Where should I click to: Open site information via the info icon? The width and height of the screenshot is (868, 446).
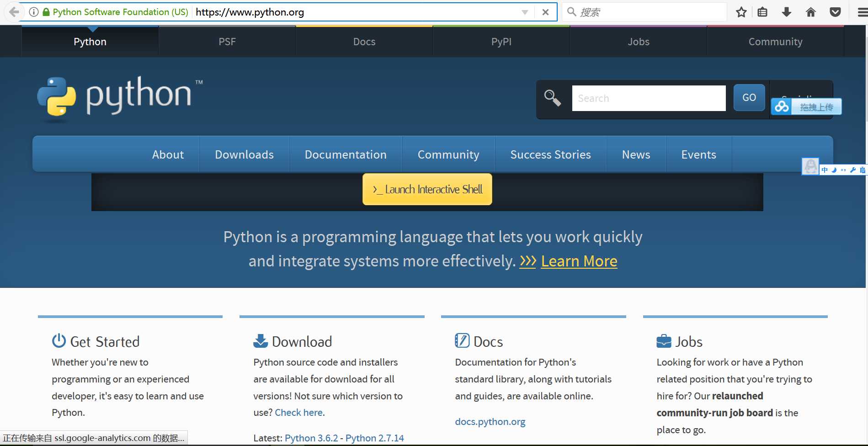pos(34,12)
